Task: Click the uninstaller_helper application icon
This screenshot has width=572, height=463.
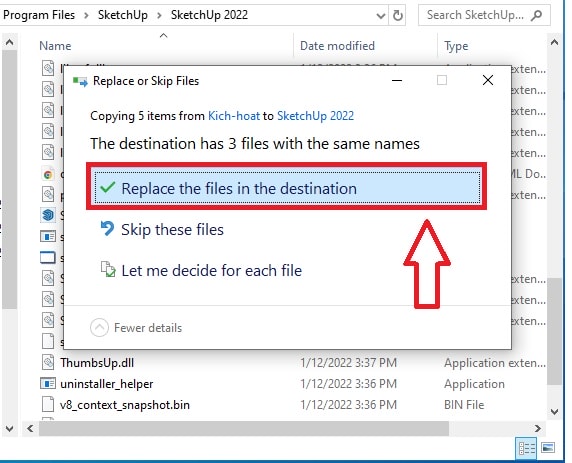Action: [x=48, y=383]
